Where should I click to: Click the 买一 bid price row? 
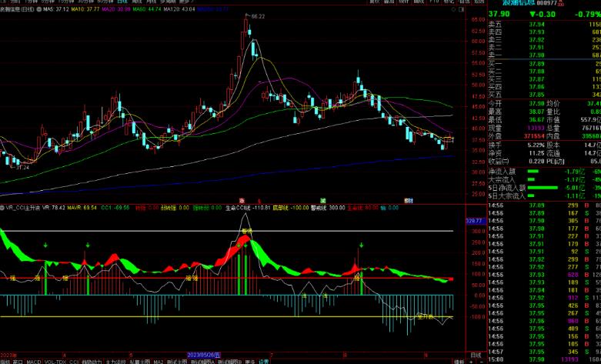pyautogui.click(x=544, y=64)
